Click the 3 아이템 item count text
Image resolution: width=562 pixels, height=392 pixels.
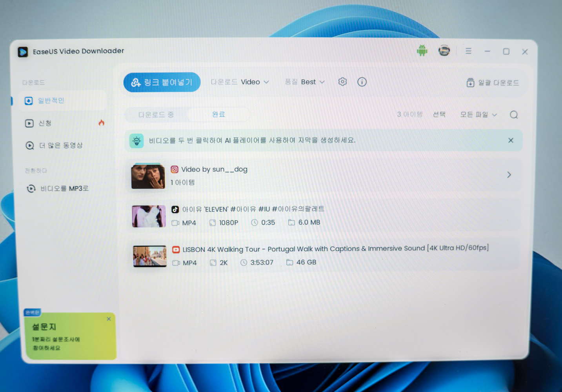[409, 114]
